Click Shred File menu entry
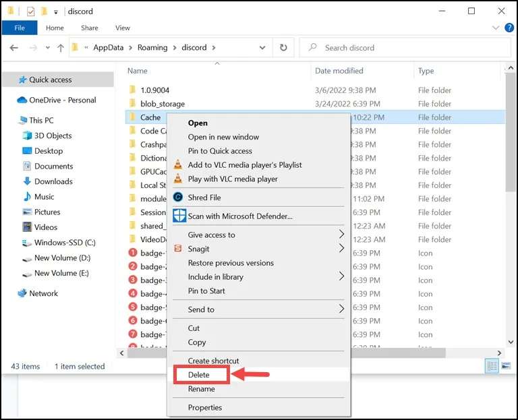 pos(259,198)
